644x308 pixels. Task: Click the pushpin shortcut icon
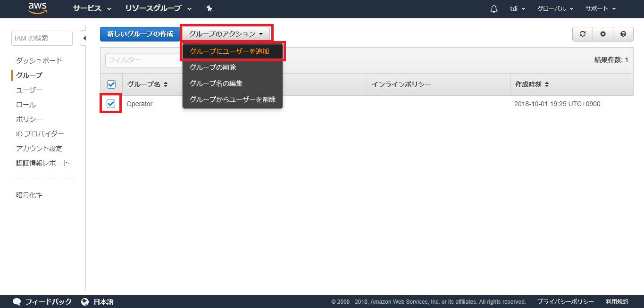209,9
